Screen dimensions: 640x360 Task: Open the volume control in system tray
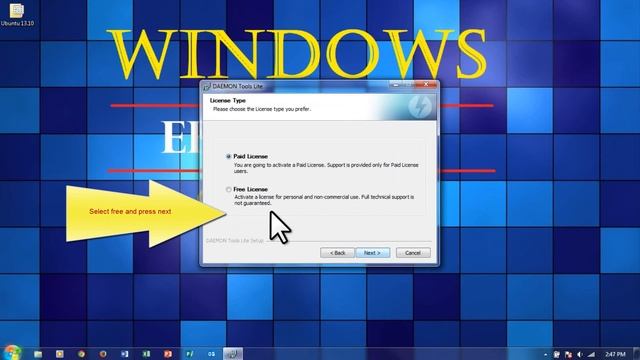580,355
